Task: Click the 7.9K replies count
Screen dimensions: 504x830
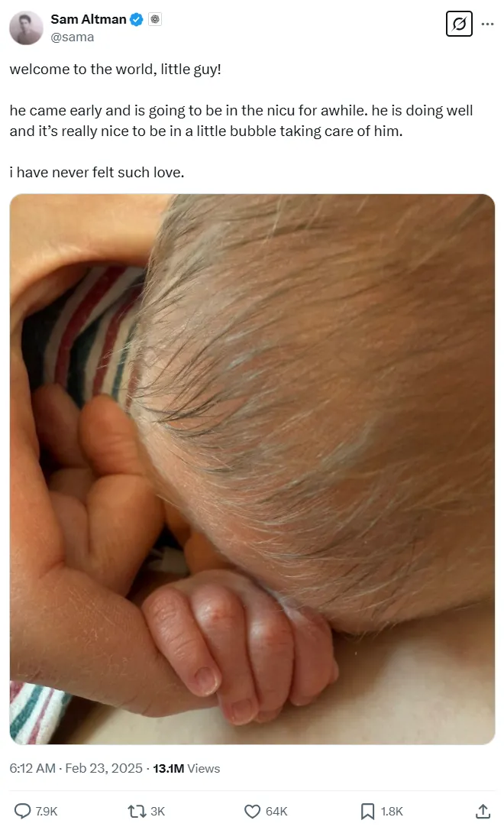Action: pyautogui.click(x=46, y=812)
